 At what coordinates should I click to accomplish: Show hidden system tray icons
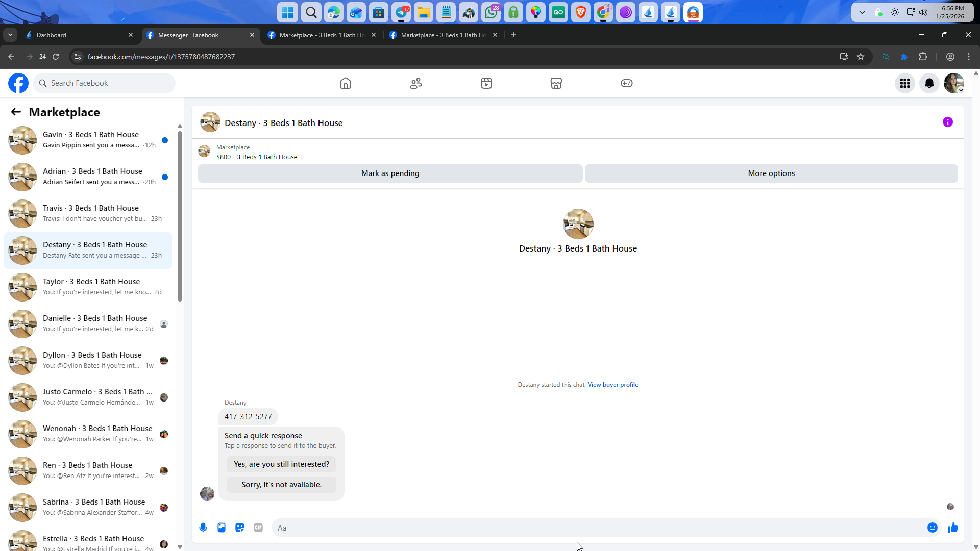(862, 12)
